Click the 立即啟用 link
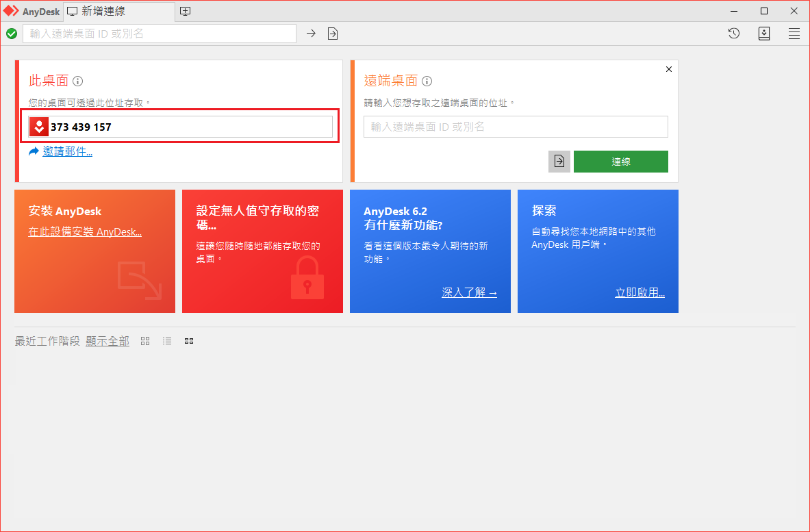 click(x=640, y=293)
